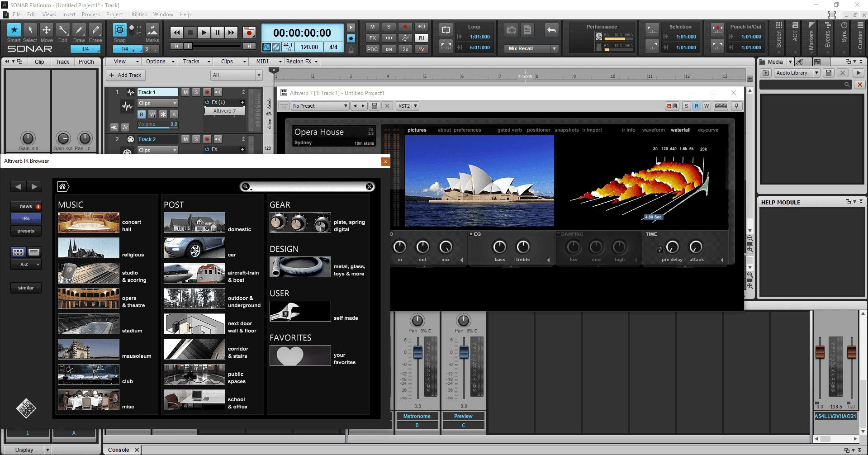
Task: Solo Track 2
Action: click(x=196, y=139)
